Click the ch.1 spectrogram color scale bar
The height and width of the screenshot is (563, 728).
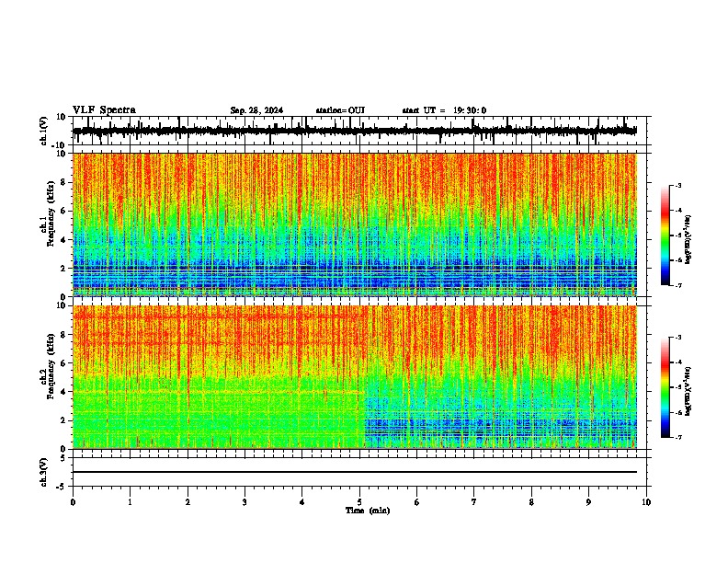(665, 236)
